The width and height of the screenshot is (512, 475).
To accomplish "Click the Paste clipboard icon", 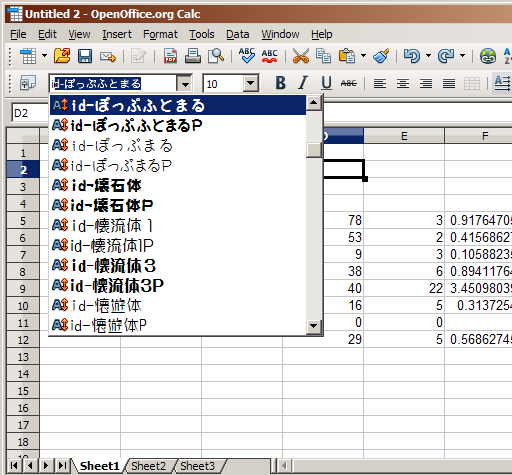I will coord(347,56).
